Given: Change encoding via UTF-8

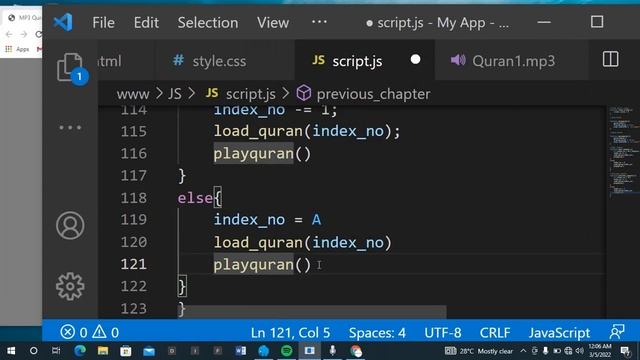Looking at the screenshot, I should pos(442,333).
